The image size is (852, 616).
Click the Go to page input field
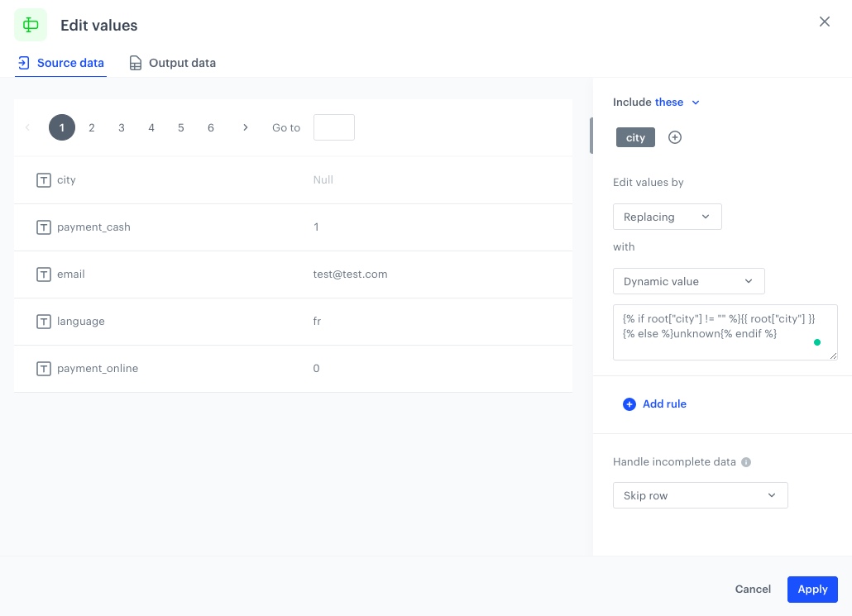click(x=334, y=127)
